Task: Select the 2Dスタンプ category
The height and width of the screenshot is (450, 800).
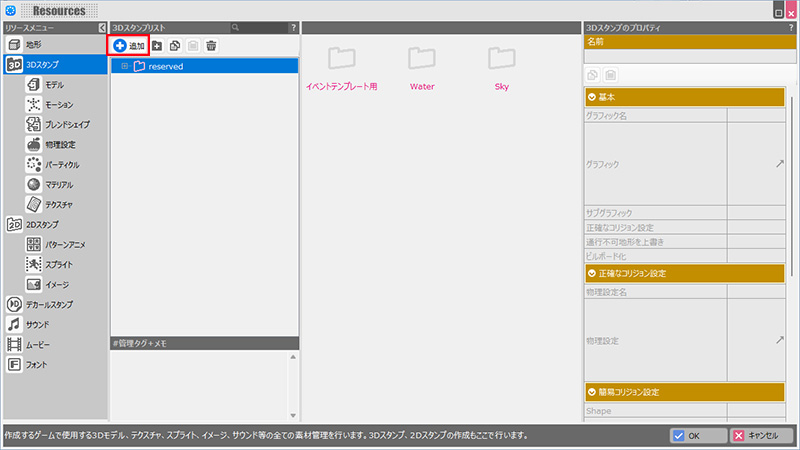Action: pos(55,224)
